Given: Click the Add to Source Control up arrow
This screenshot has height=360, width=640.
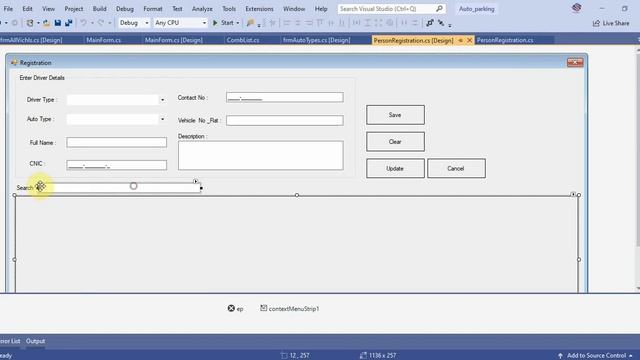Looking at the screenshot, I should point(560,356).
